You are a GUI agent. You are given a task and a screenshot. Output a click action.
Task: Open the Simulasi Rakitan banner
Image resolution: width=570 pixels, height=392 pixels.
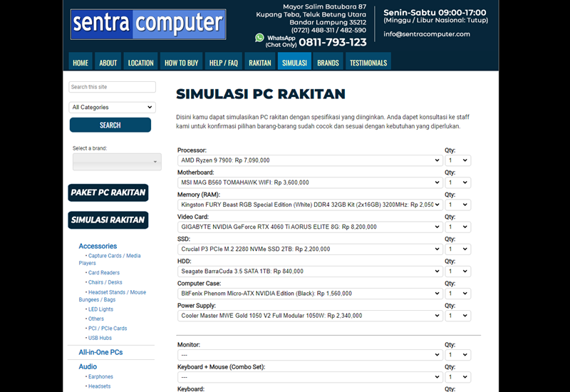coord(108,220)
